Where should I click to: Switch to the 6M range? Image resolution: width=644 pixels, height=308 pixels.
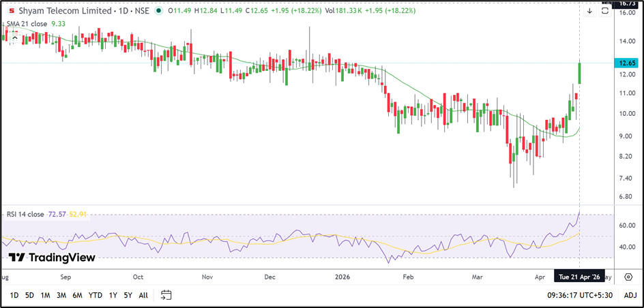(x=78, y=295)
